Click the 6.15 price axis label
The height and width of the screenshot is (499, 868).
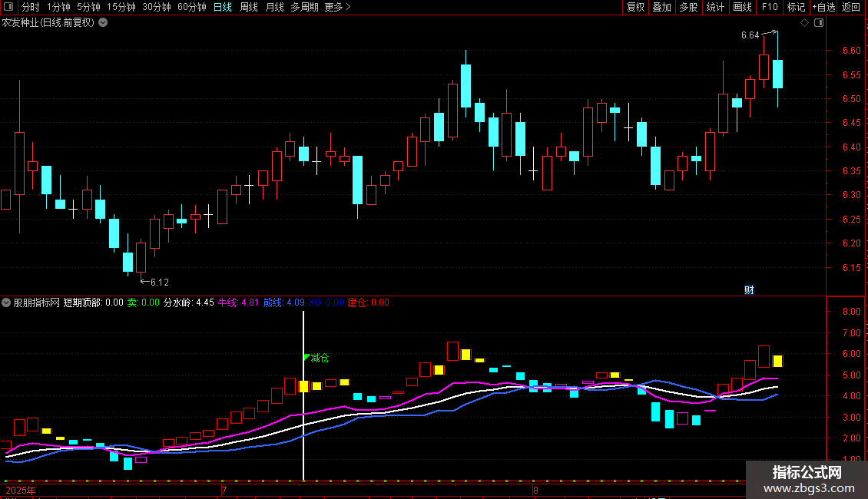[851, 267]
